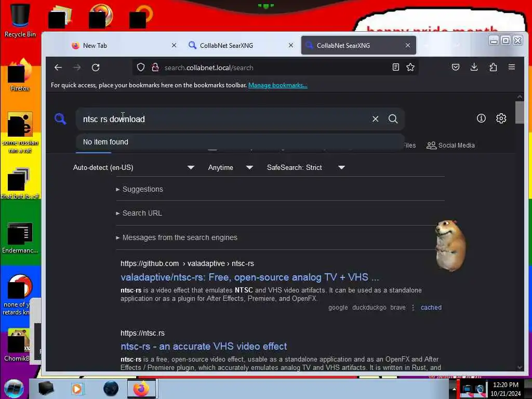The image size is (532, 399).
Task: Open the Social Media search category
Action: (450, 145)
